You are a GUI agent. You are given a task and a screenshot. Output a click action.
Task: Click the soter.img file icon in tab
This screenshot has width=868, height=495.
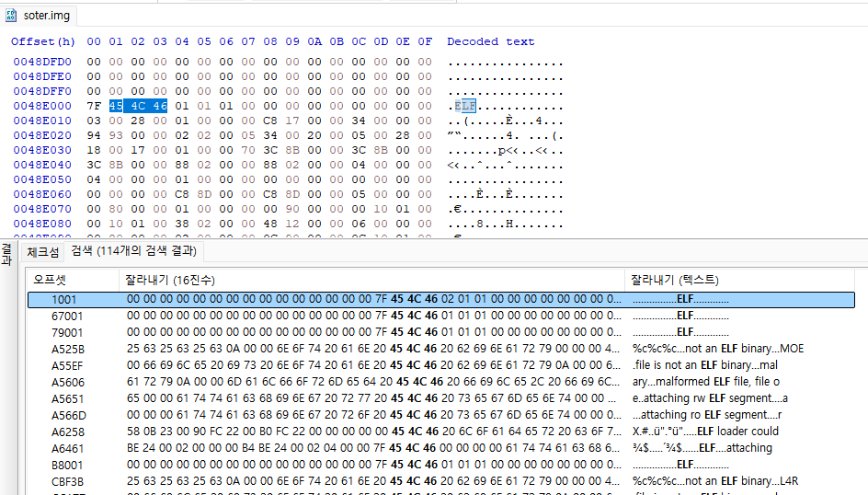(11, 16)
